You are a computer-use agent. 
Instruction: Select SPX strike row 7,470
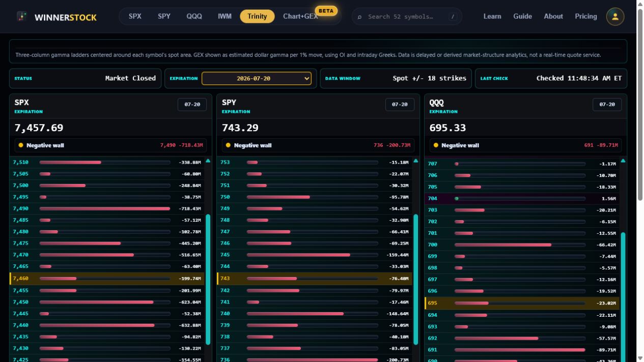click(107, 255)
